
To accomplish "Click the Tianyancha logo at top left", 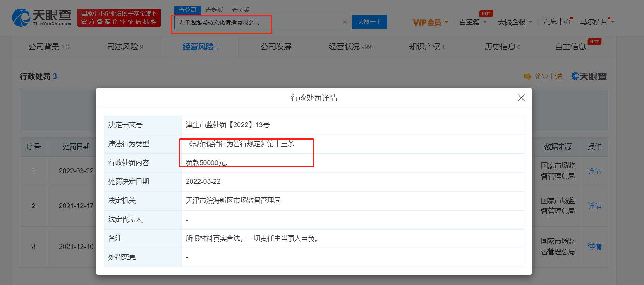I will click(x=42, y=17).
